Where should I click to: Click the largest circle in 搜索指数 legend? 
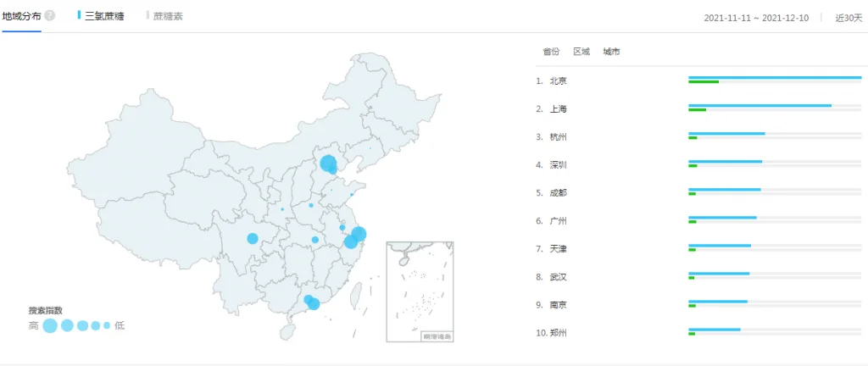point(50,325)
